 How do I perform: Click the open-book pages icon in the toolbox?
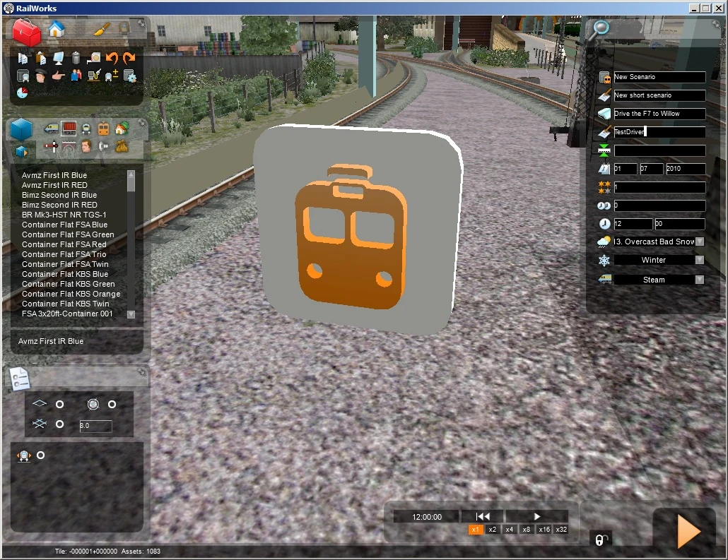(23, 58)
